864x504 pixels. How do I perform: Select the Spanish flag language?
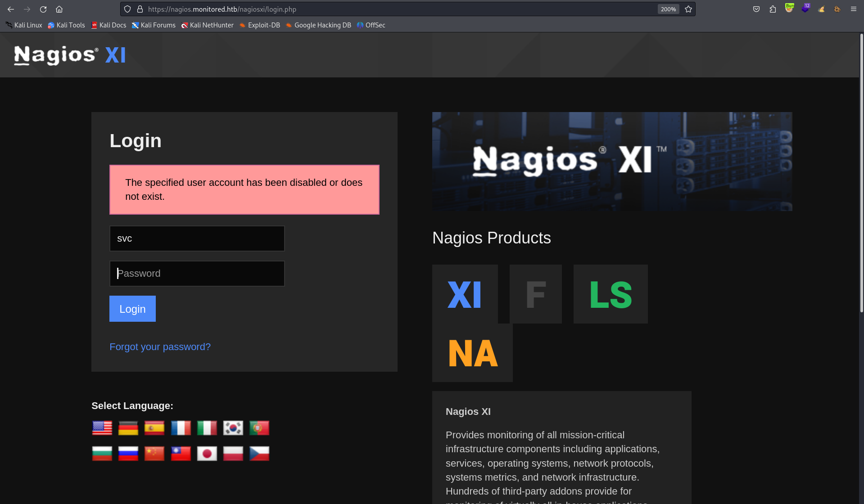154,428
